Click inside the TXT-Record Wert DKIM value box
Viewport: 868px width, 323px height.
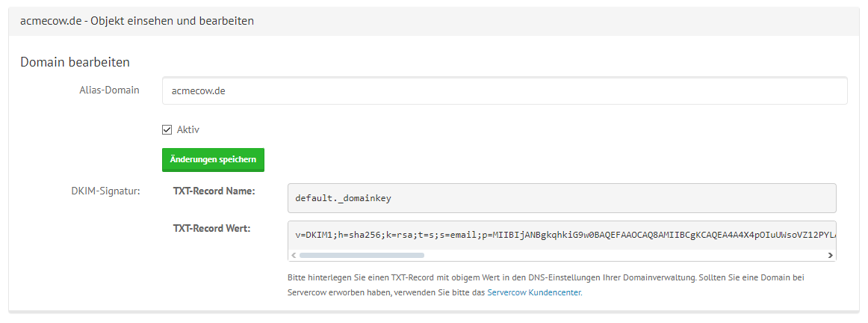pos(561,234)
